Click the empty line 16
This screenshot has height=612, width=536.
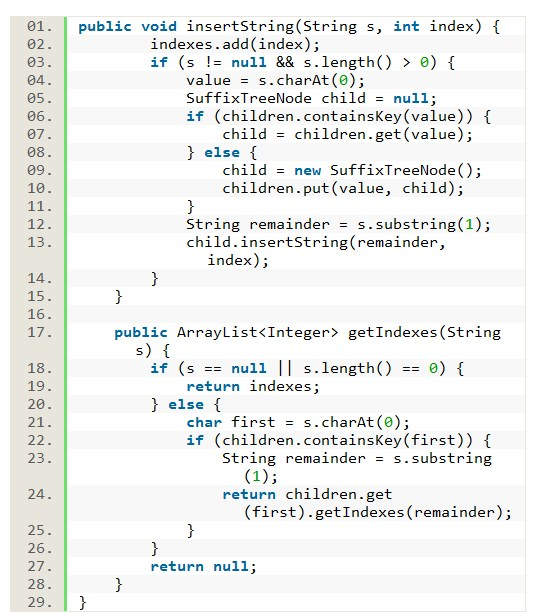pos(297,315)
